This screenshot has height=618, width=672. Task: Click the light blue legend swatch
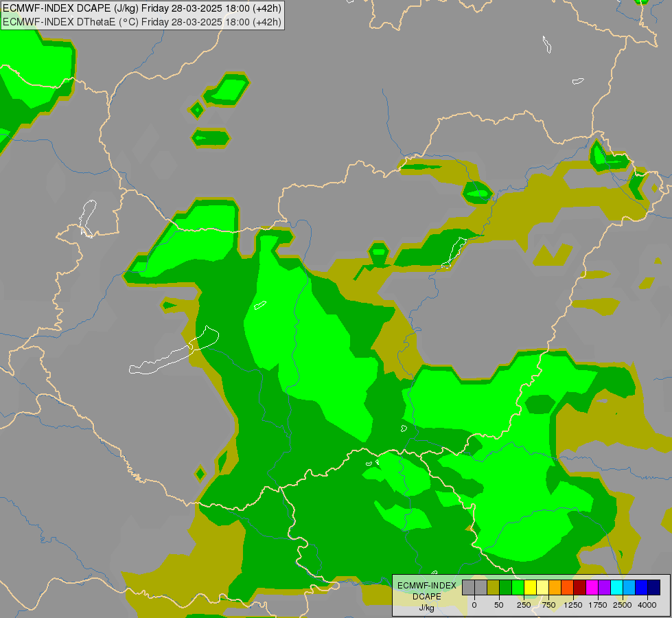click(x=629, y=587)
